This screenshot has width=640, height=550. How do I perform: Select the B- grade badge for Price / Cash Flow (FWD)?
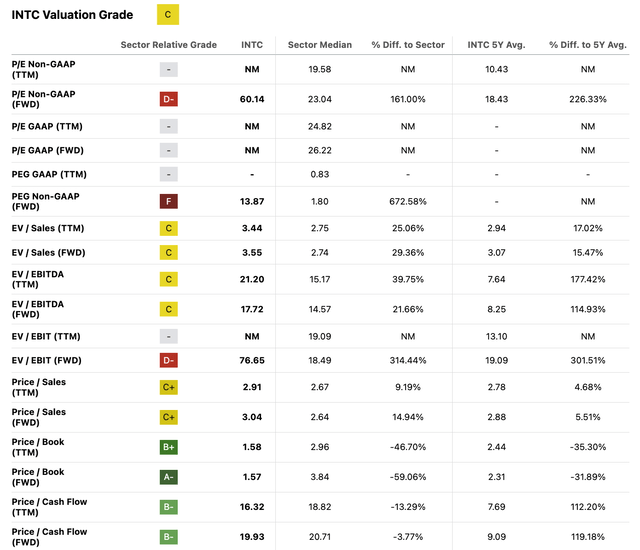pos(168,535)
